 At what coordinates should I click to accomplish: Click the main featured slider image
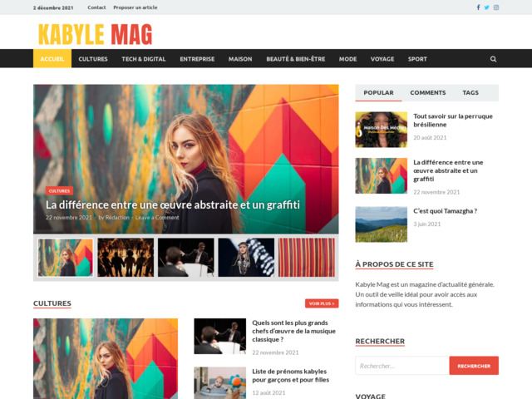pyautogui.click(x=186, y=159)
